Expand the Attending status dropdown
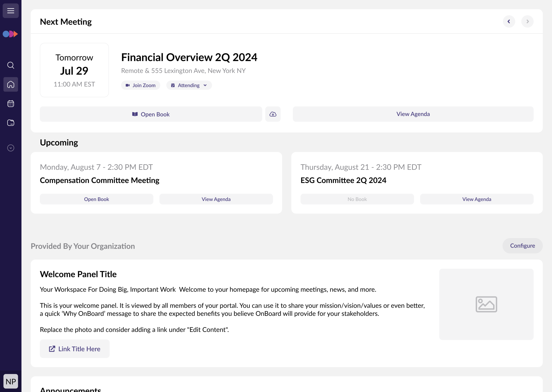This screenshot has height=392, width=552. click(189, 85)
